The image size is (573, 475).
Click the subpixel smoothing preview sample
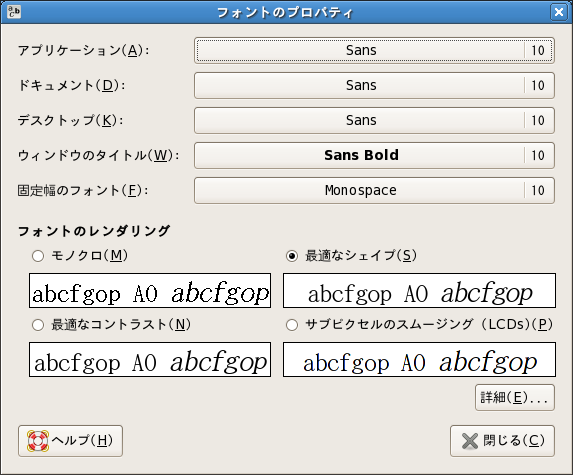[x=420, y=360]
